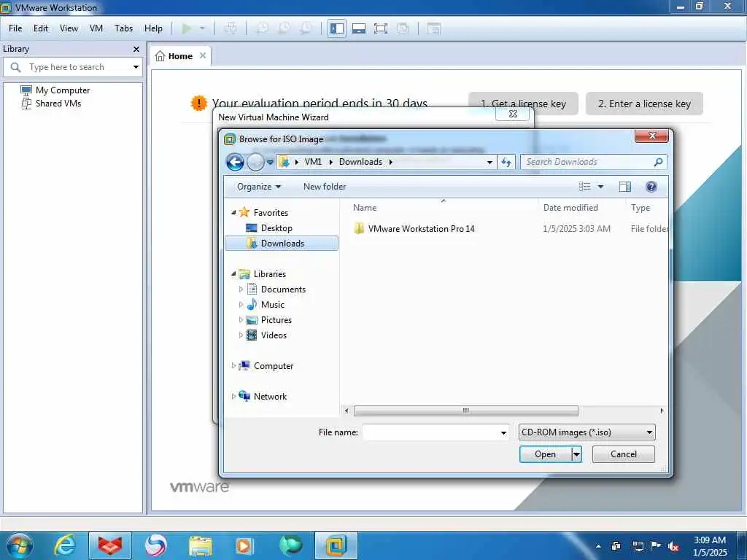The image size is (747, 560).
Task: Toggle the thumbnail bar view icon
Action: pyautogui.click(x=359, y=28)
